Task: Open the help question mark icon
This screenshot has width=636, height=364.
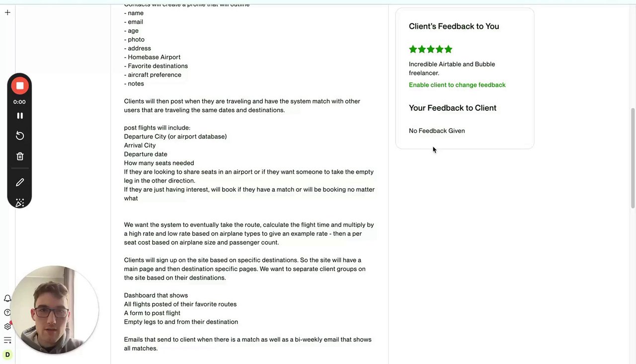Action: (x=7, y=312)
